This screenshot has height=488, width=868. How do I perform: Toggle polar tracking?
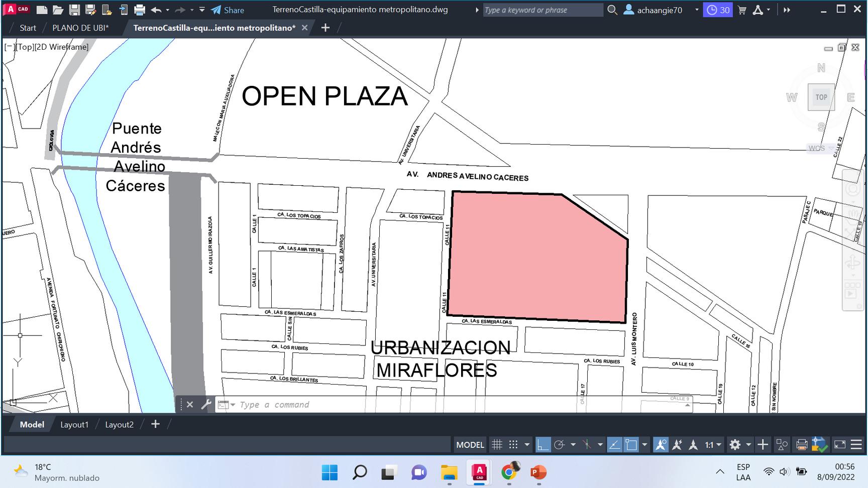click(x=559, y=445)
